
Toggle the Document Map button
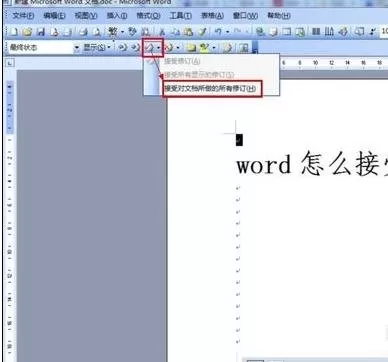pyautogui.click(x=359, y=32)
